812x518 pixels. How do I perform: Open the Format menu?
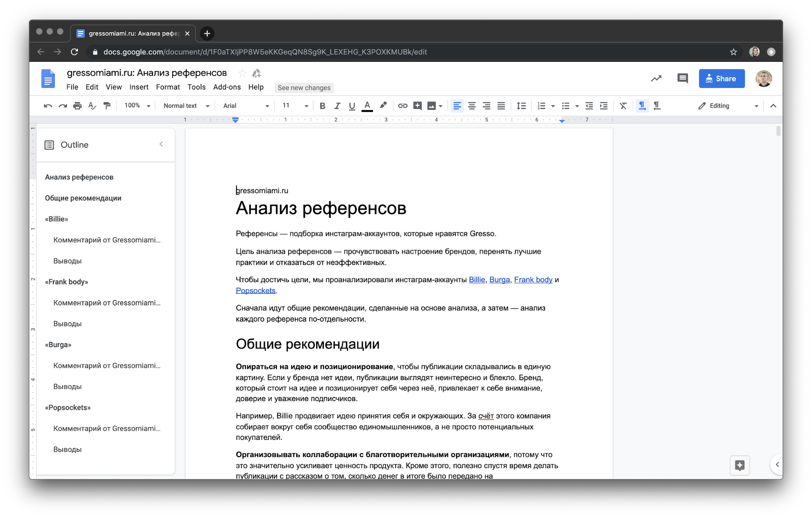click(168, 87)
